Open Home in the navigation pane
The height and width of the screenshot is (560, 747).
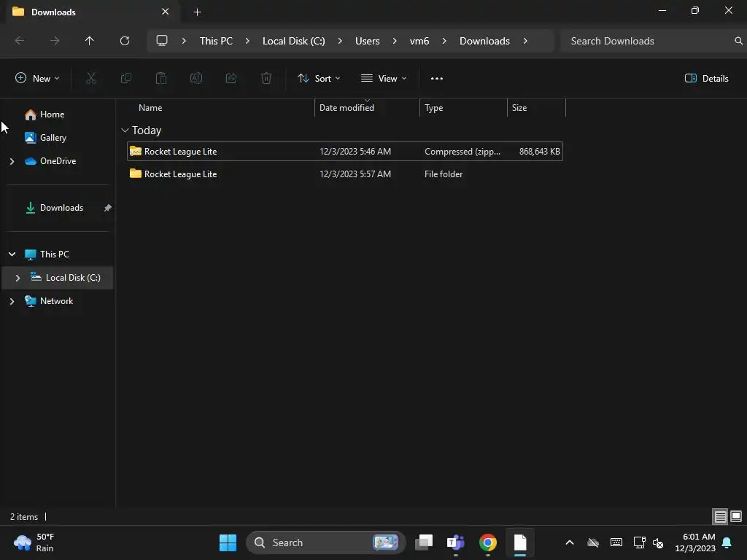52,114
